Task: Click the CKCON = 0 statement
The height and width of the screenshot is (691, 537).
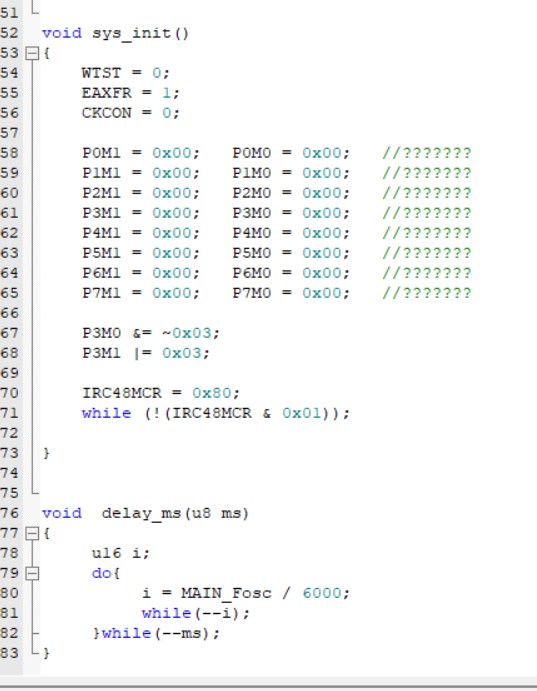Action: pyautogui.click(x=131, y=113)
